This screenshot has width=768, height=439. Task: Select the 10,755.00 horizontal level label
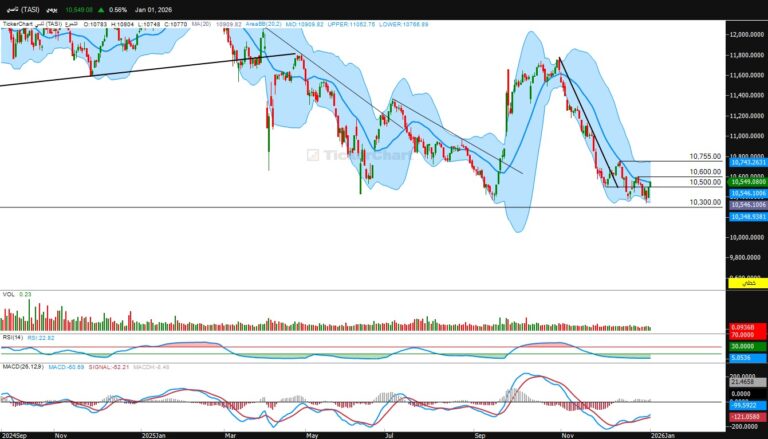click(705, 156)
